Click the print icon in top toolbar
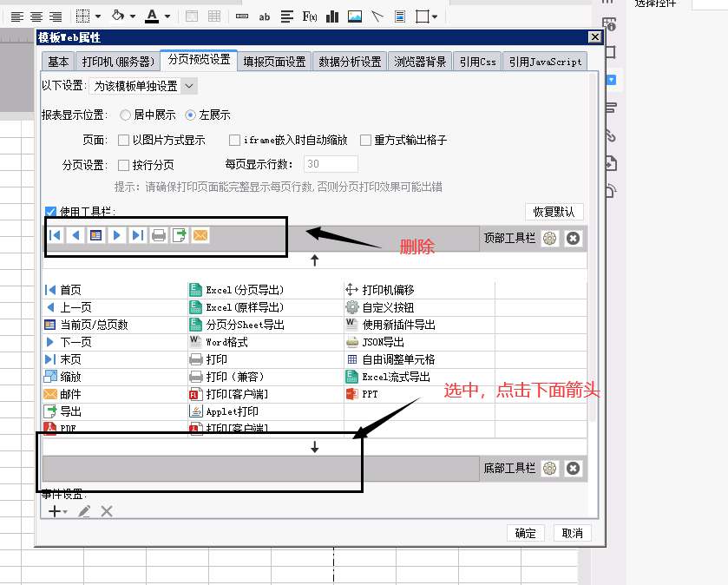This screenshot has width=728, height=585. pyautogui.click(x=159, y=235)
